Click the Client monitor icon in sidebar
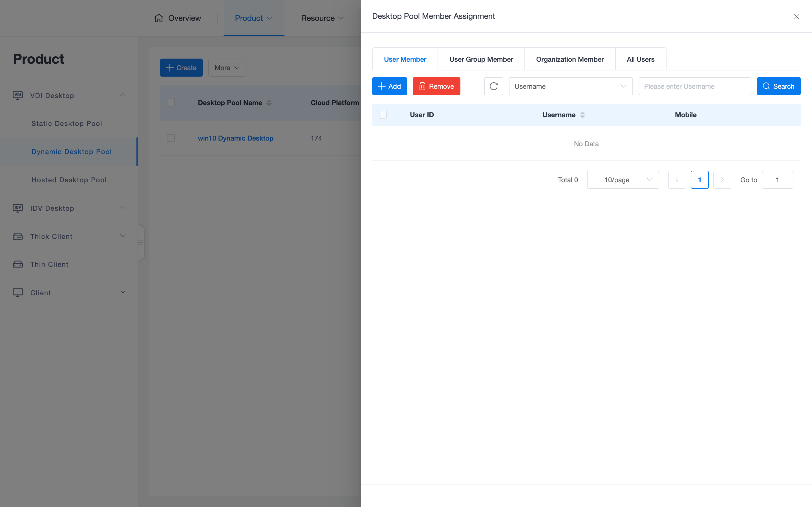Viewport: 812px width, 507px height. point(18,292)
